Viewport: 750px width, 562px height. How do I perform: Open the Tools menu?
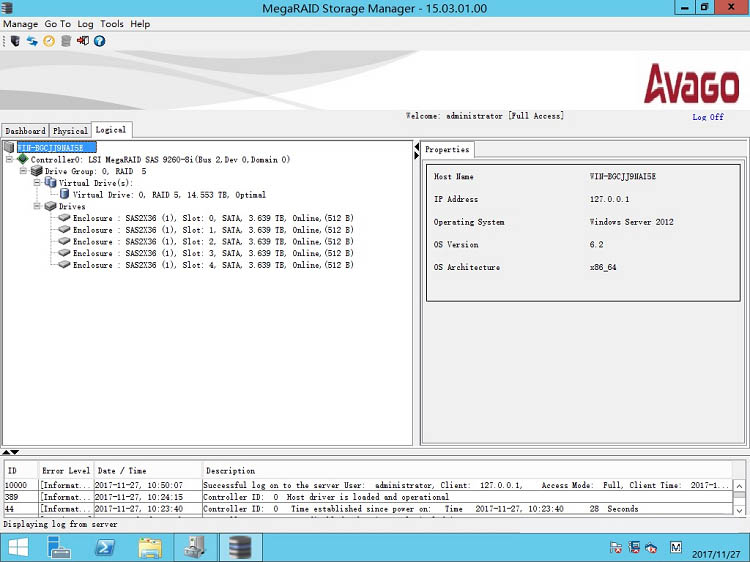[112, 24]
